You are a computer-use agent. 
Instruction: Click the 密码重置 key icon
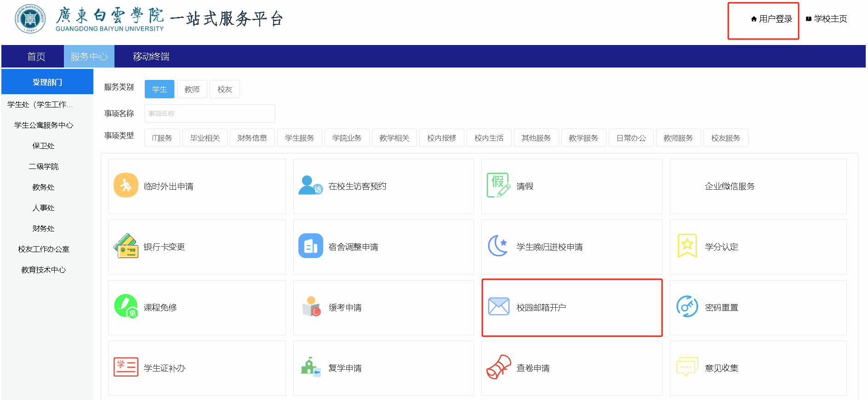(x=687, y=306)
